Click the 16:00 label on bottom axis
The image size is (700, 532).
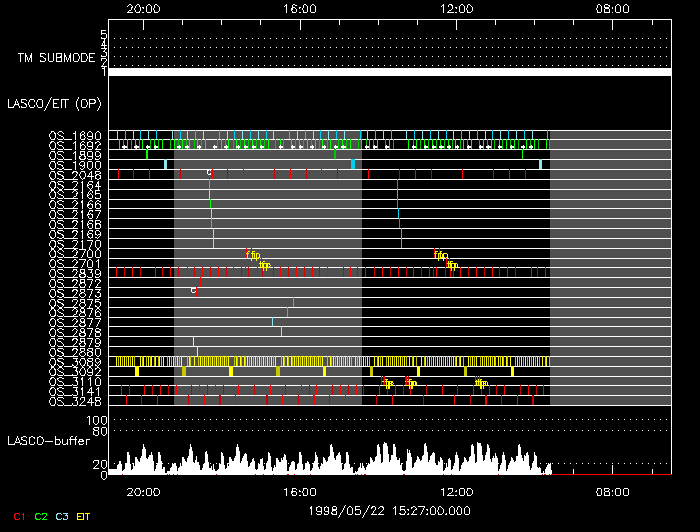300,492
